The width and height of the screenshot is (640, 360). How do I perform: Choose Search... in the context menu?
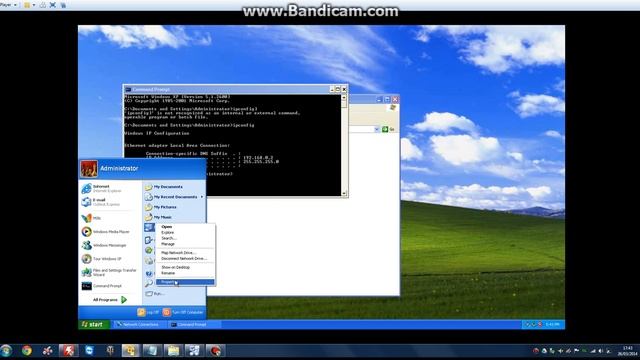point(185,238)
